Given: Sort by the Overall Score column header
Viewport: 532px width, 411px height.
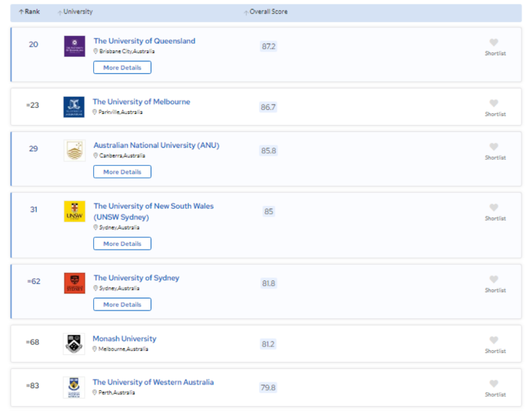Looking at the screenshot, I should click(x=266, y=11).
